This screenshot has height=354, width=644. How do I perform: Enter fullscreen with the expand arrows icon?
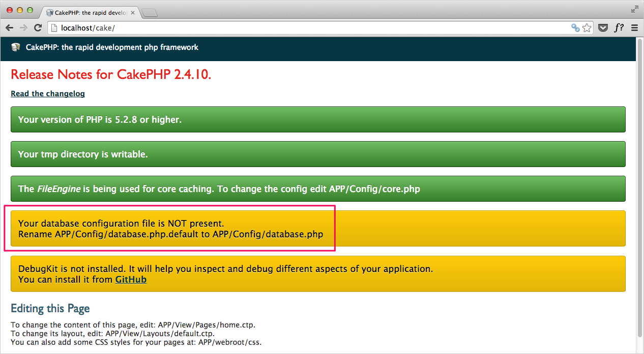(634, 9)
